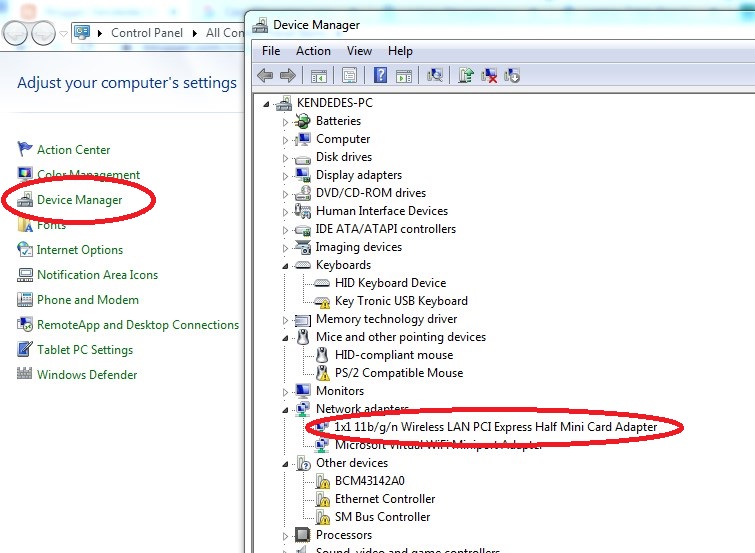Click the Memory technology driver icon
The height and width of the screenshot is (553, 755).
pyautogui.click(x=303, y=320)
